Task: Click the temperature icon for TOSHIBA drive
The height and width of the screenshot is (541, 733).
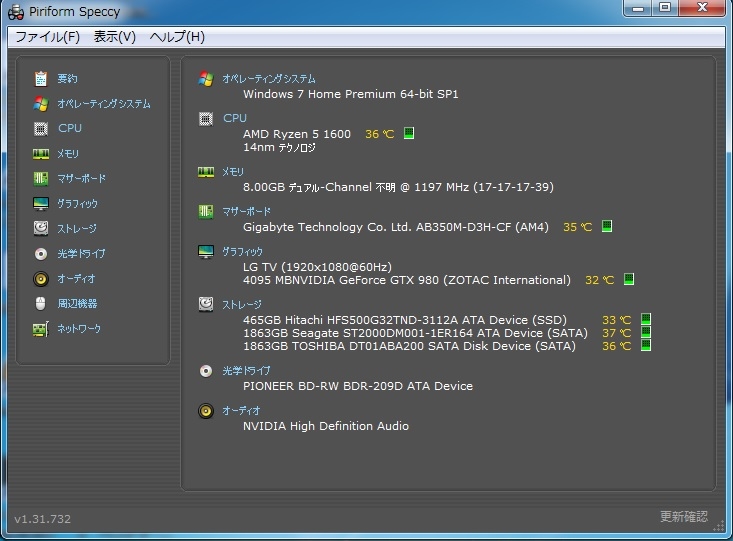Action: (646, 346)
